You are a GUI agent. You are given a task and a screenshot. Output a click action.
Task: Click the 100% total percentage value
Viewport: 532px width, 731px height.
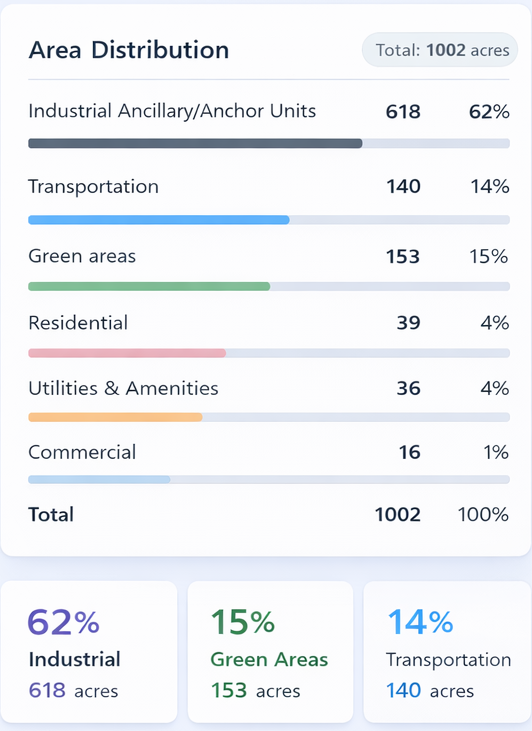483,515
